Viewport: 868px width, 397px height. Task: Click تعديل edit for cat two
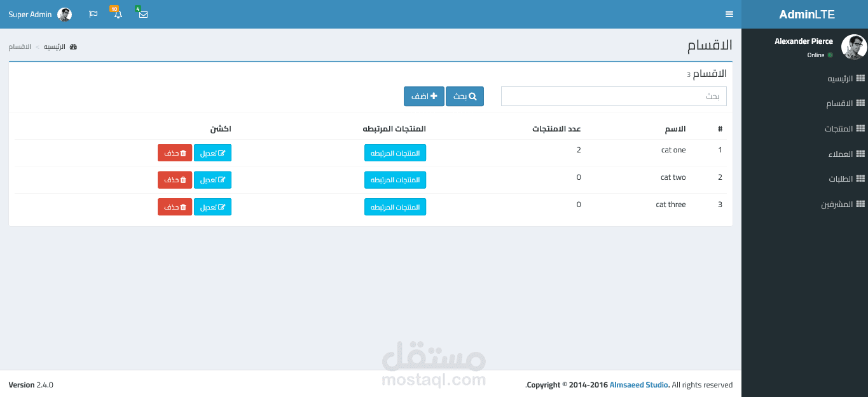(212, 180)
